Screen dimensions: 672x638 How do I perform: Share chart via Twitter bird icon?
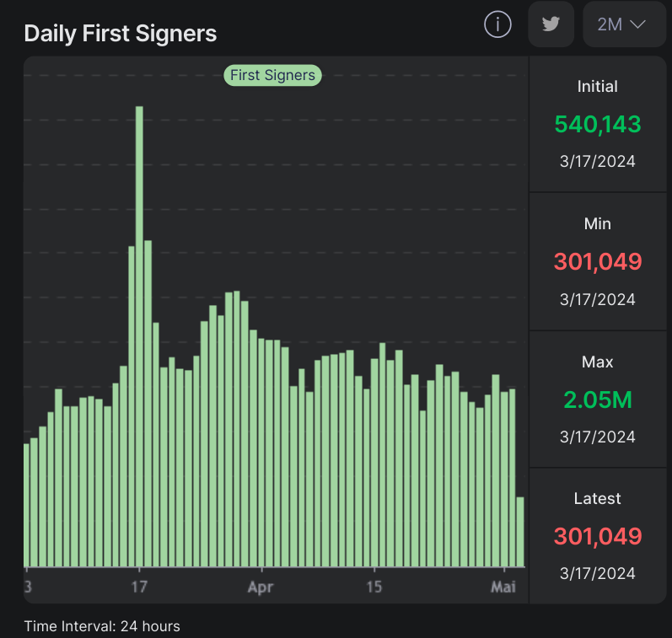coord(551,24)
